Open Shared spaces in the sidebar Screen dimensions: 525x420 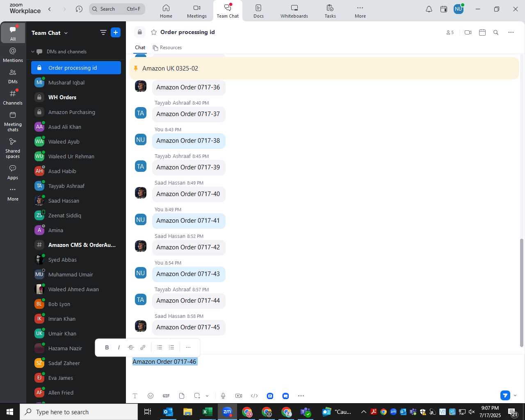(13, 148)
